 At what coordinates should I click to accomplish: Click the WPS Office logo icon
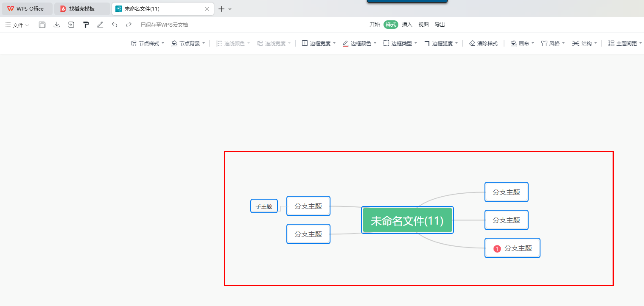pos(11,8)
